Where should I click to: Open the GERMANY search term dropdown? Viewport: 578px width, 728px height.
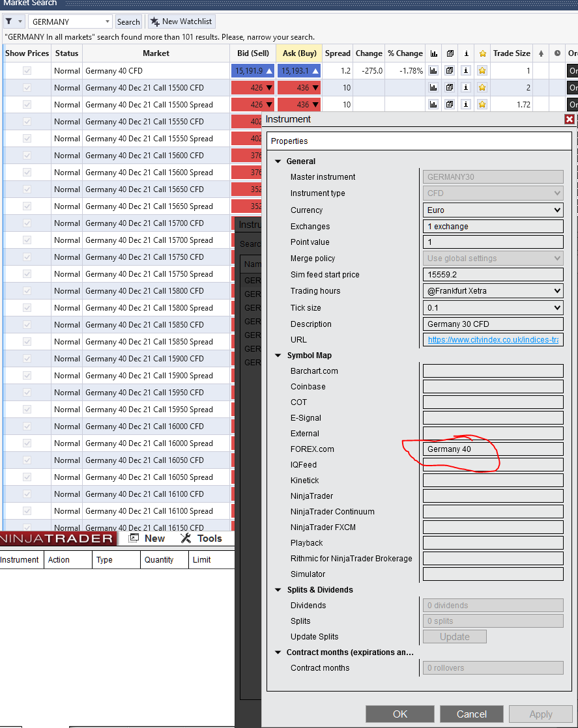coord(108,21)
